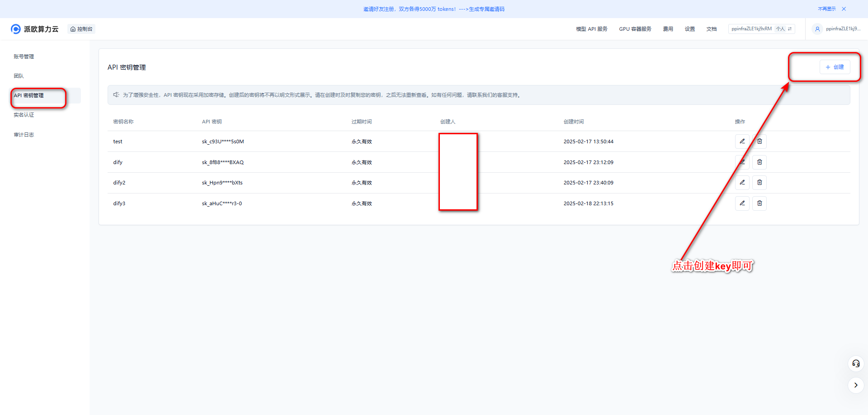
Task: Click the user avatar icon
Action: [x=817, y=29]
